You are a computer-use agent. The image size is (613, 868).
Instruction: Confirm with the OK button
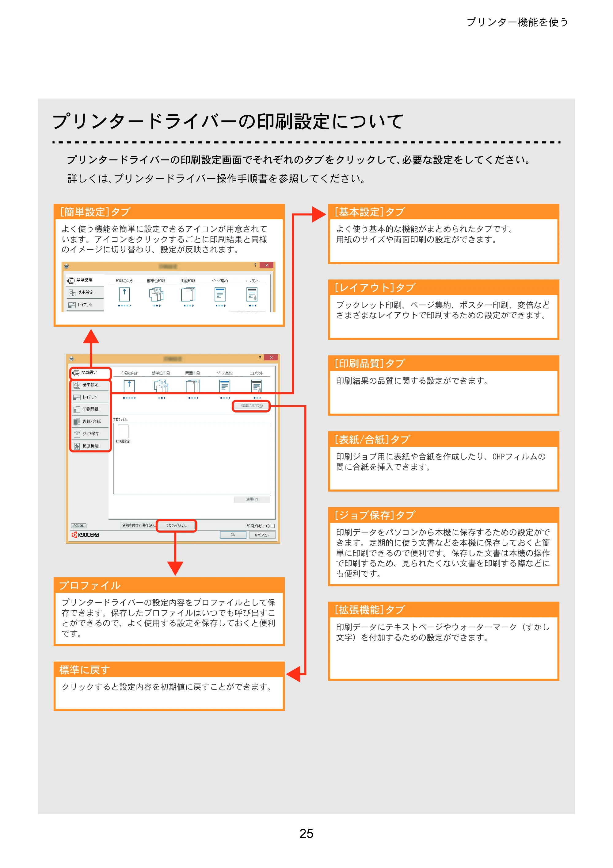pos(233,535)
